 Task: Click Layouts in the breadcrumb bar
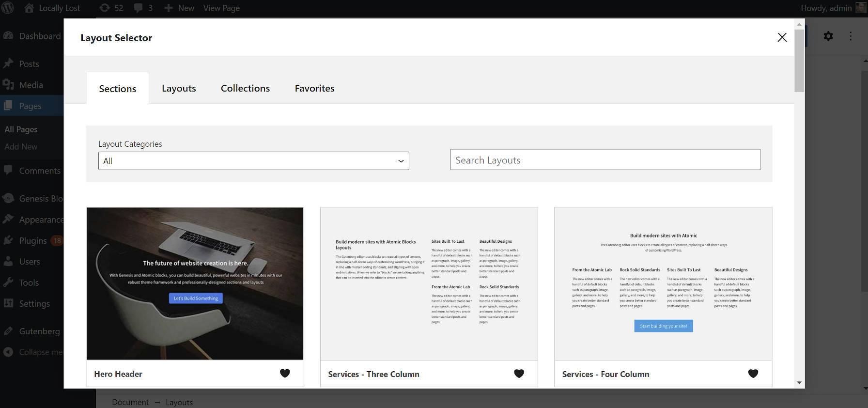click(x=179, y=402)
